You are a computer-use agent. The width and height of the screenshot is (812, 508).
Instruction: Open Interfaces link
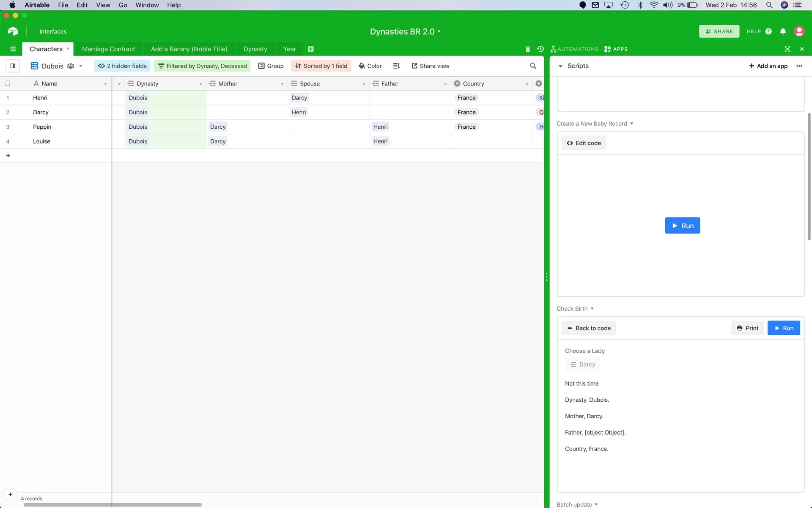(x=53, y=31)
